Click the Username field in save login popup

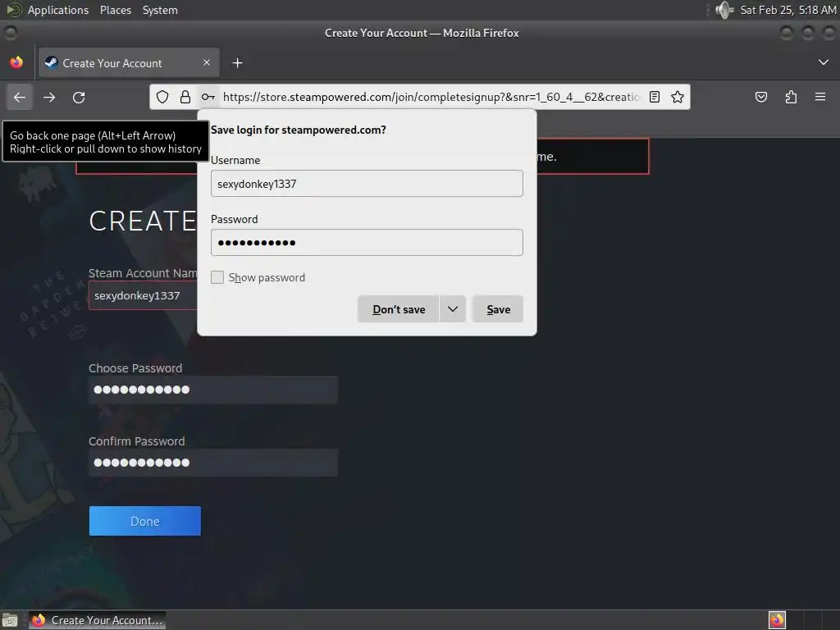coord(367,184)
